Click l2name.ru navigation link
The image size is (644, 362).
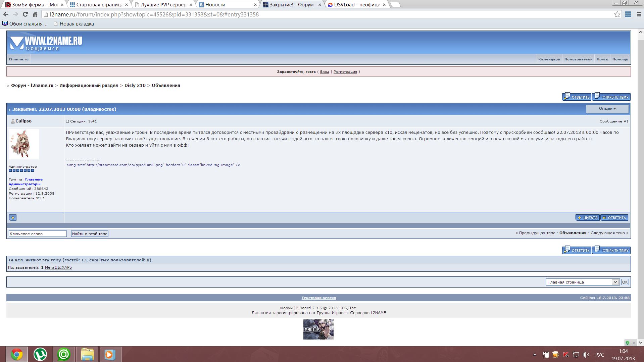(19, 59)
